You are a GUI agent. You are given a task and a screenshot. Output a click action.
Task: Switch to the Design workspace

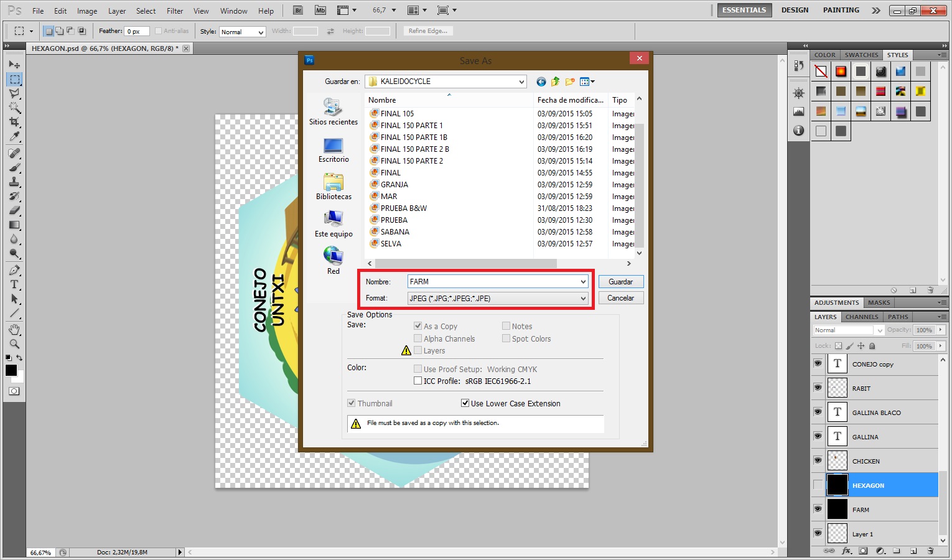[795, 10]
